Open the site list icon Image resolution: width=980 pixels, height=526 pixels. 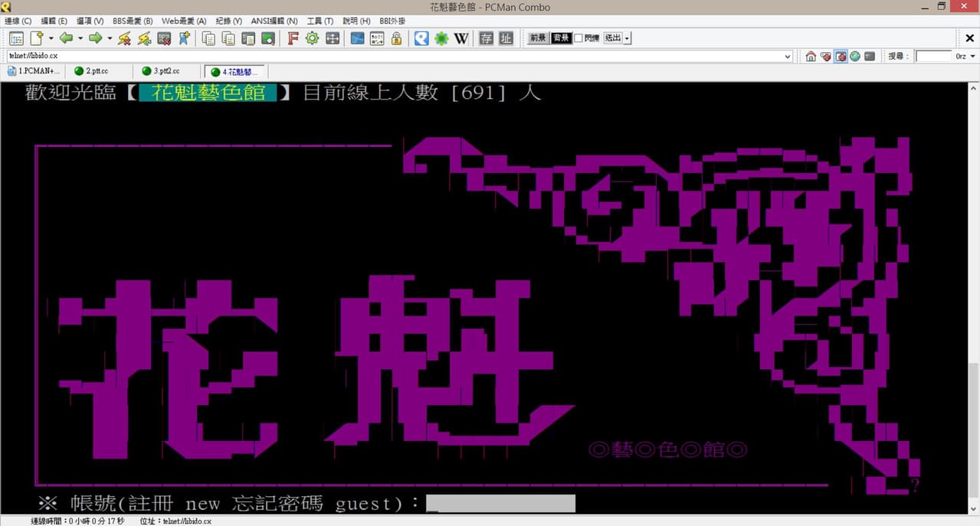16,38
